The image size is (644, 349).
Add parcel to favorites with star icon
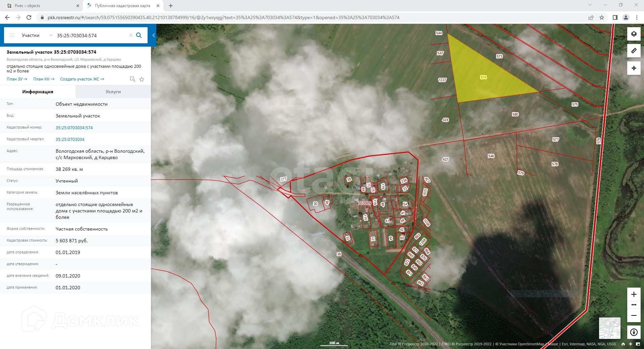point(142,79)
